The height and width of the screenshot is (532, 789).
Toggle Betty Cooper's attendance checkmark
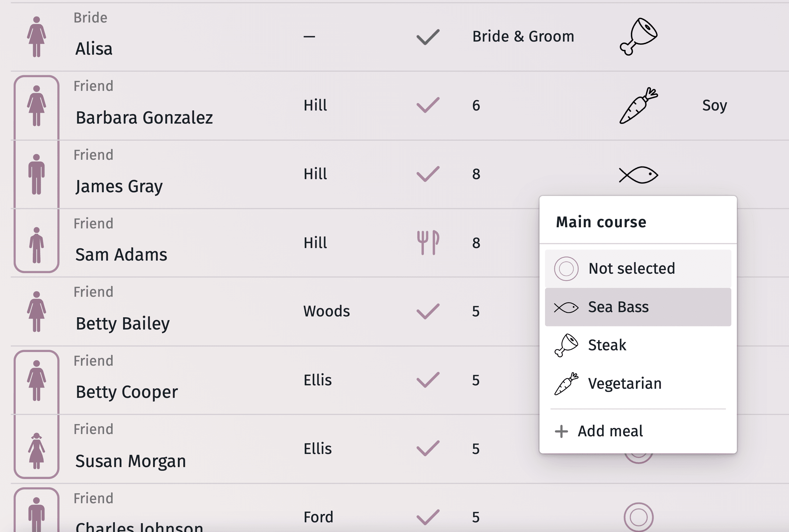point(428,380)
